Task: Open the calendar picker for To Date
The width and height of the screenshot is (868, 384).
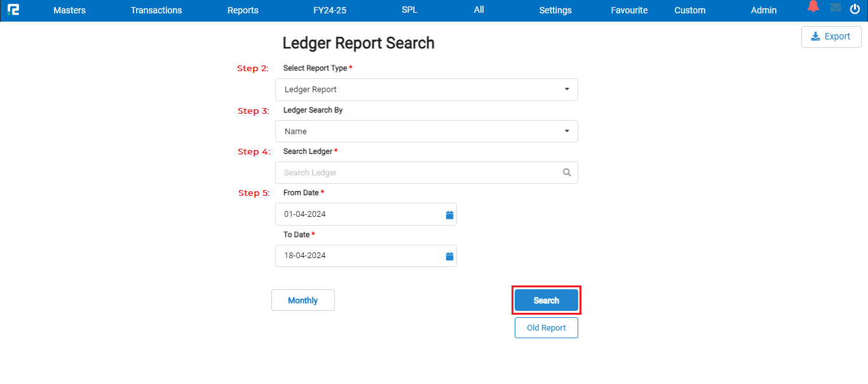Action: 449,256
